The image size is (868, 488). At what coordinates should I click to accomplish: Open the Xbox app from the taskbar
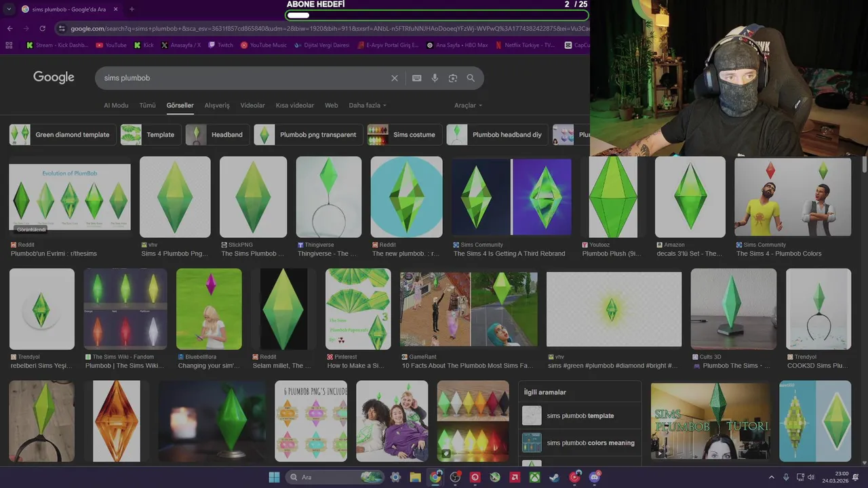535,477
